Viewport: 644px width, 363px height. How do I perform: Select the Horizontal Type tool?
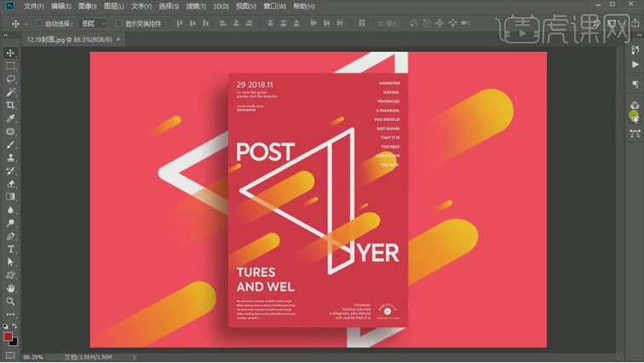click(x=10, y=250)
